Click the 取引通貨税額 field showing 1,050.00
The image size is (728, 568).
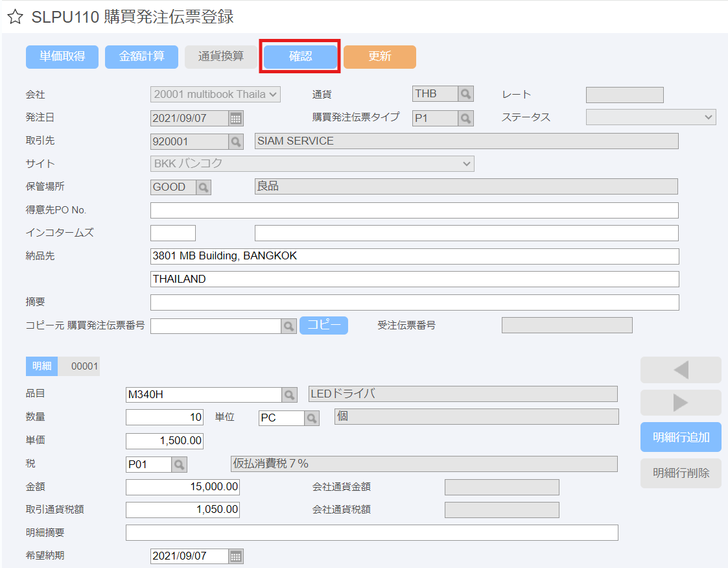coord(182,510)
